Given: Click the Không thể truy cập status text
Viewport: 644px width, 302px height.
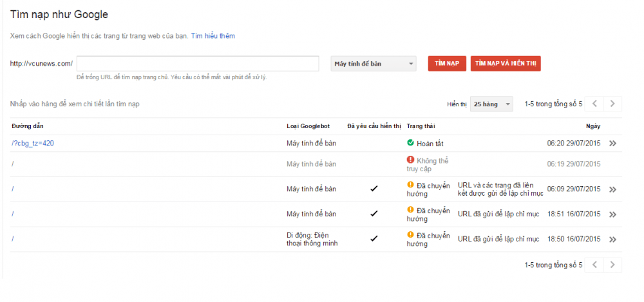Looking at the screenshot, I should (x=428, y=164).
